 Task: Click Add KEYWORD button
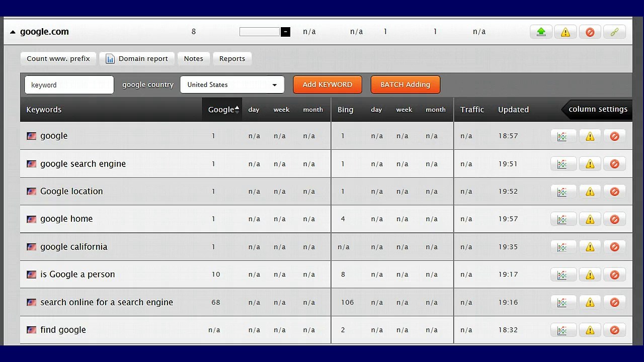point(328,84)
